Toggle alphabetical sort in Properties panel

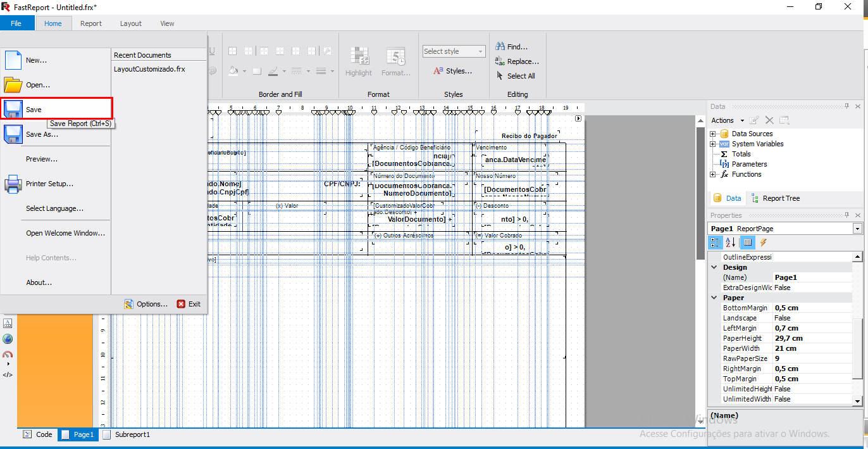(x=729, y=243)
